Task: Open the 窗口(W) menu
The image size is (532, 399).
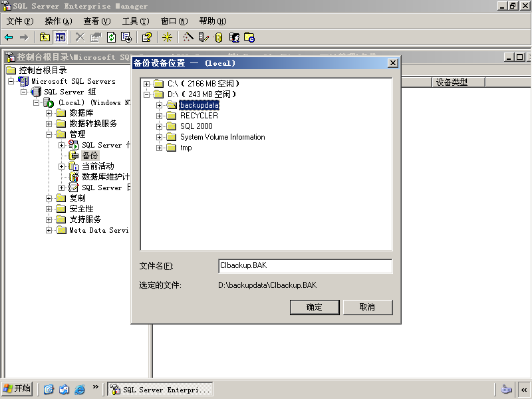Action: coord(174,21)
